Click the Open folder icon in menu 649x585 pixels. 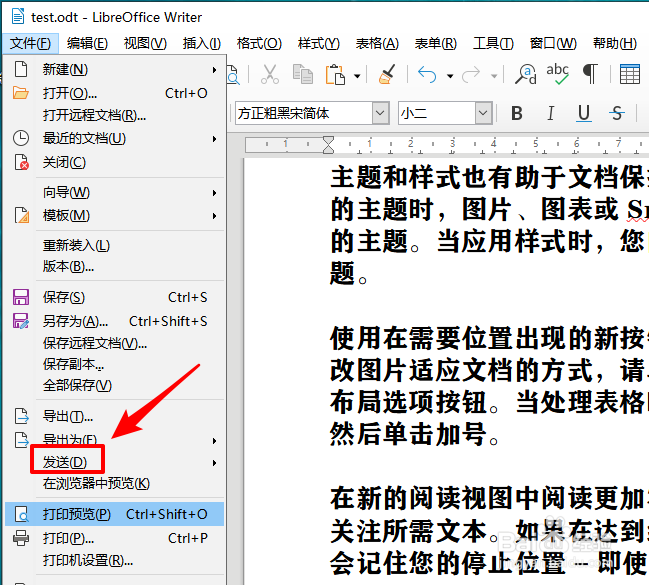[21, 93]
